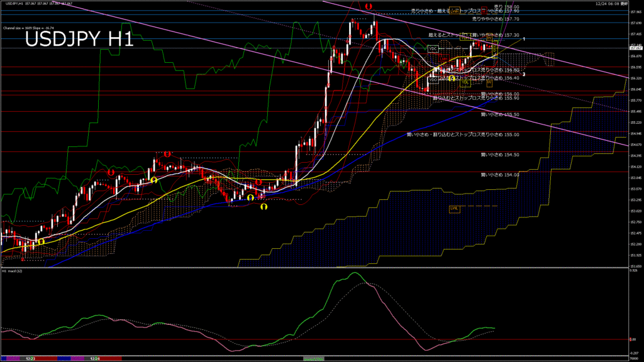Select the 155.00 buy and stop-loss label

tap(463, 134)
